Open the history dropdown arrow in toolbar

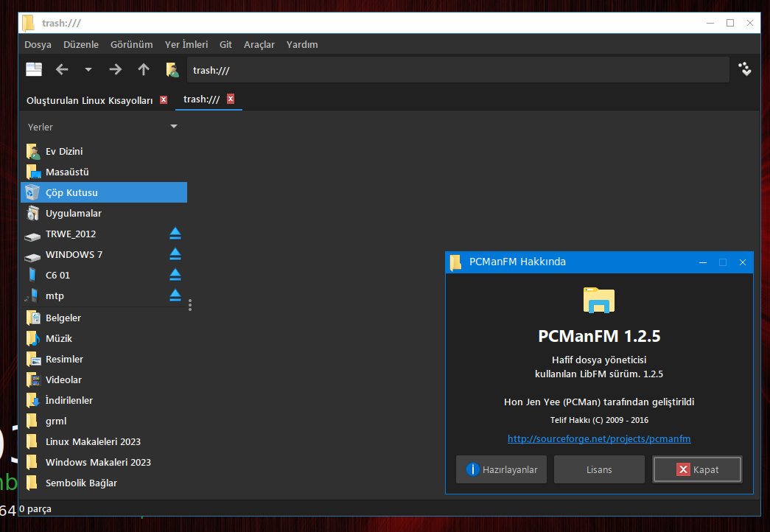[88, 70]
